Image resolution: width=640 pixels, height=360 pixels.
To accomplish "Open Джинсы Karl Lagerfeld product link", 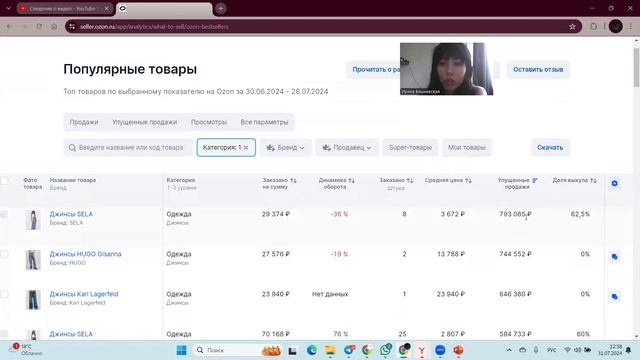I will [x=84, y=294].
